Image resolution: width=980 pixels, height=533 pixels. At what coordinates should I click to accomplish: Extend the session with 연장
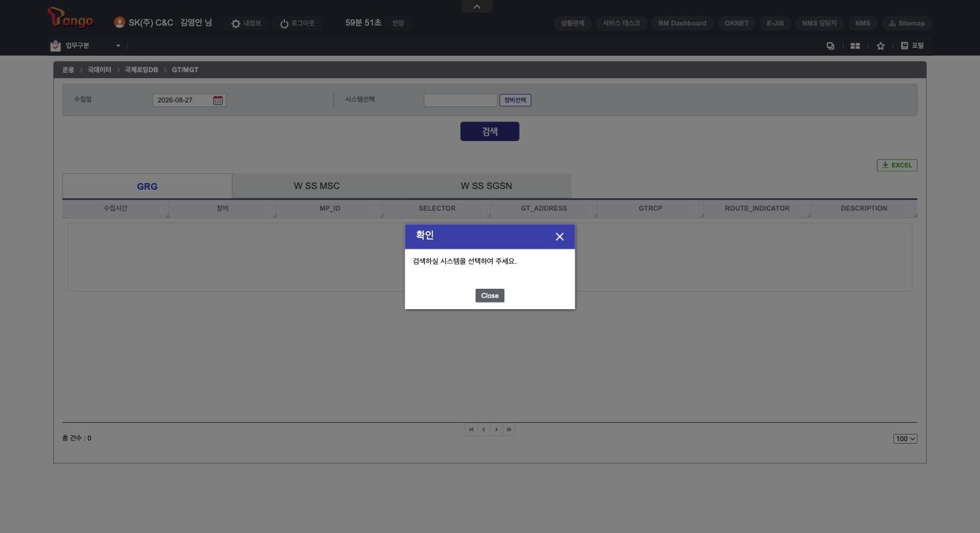[398, 23]
